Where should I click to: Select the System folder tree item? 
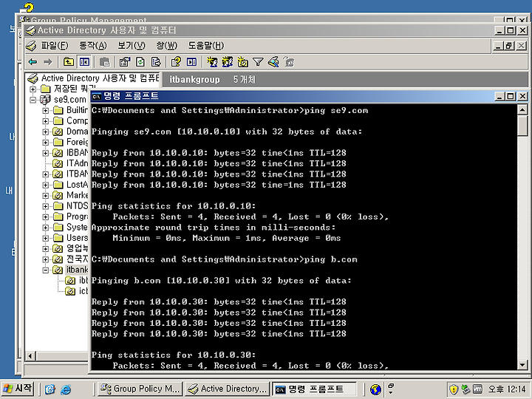pyautogui.click(x=77, y=228)
